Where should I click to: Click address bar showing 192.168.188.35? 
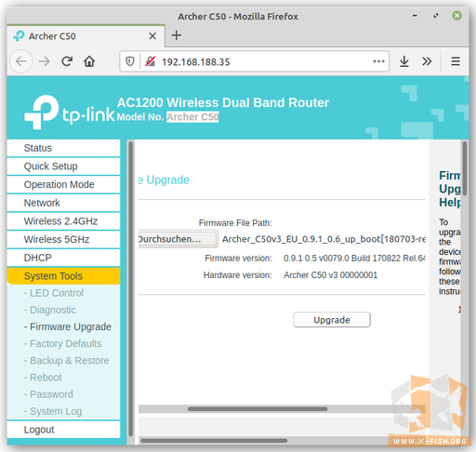(x=254, y=61)
